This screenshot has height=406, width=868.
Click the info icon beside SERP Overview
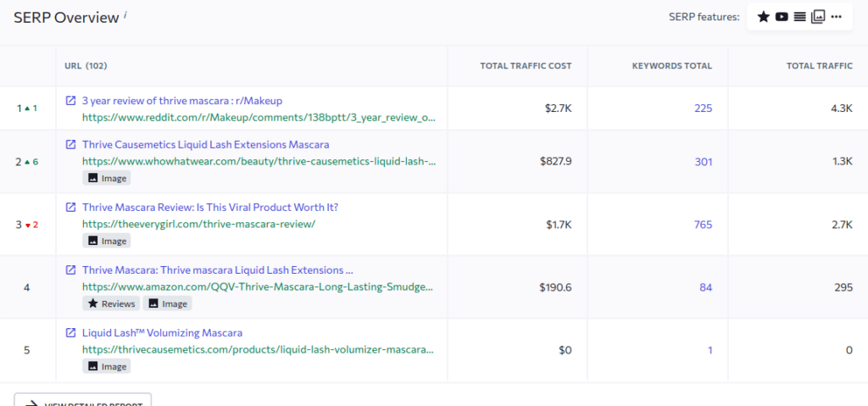pos(125,15)
